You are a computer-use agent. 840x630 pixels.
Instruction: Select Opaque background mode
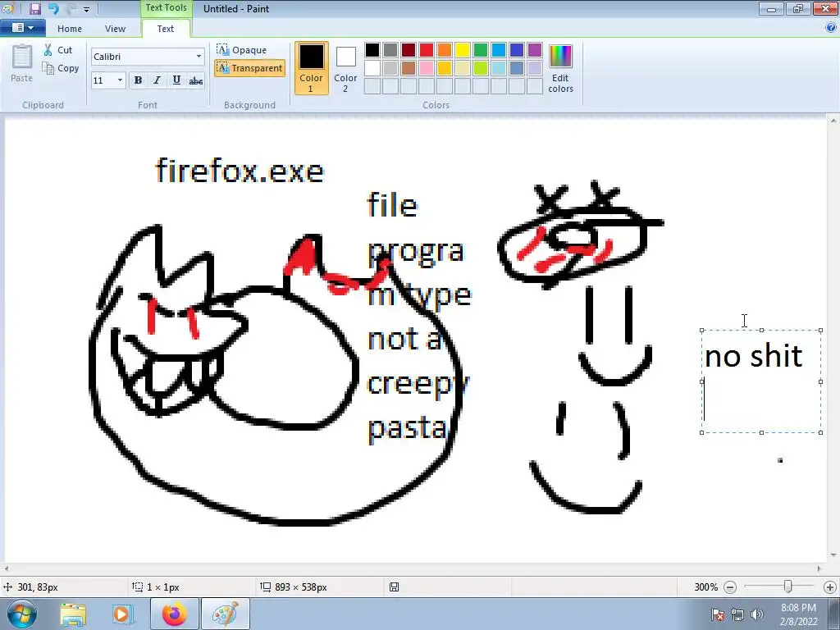pos(241,50)
